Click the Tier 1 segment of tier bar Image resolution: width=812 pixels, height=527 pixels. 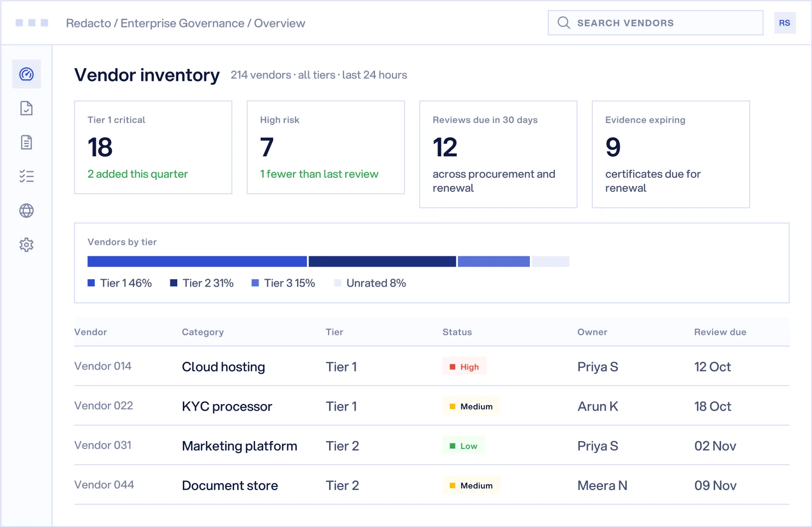click(197, 262)
